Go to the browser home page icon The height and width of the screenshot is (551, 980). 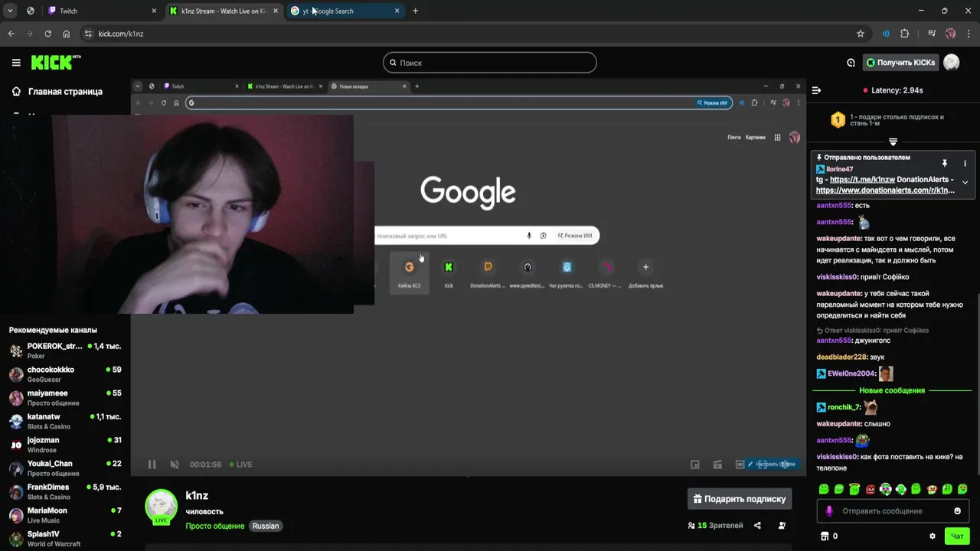pyautogui.click(x=66, y=34)
